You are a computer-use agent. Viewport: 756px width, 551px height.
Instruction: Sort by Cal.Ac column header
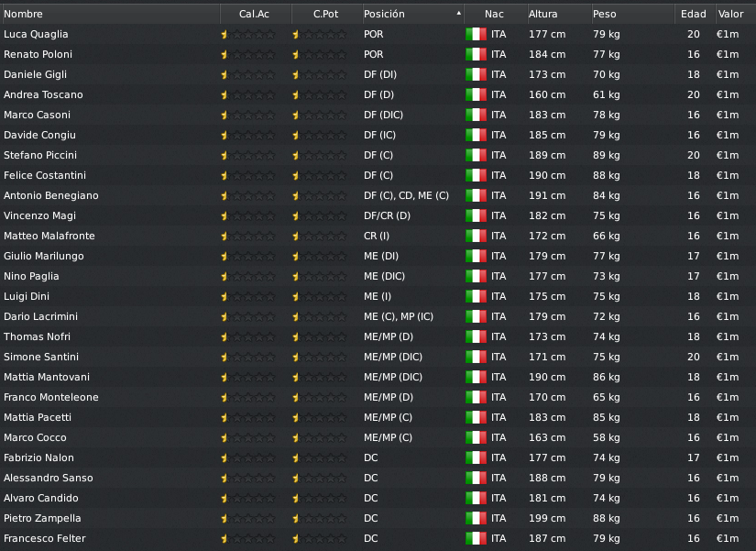click(256, 14)
